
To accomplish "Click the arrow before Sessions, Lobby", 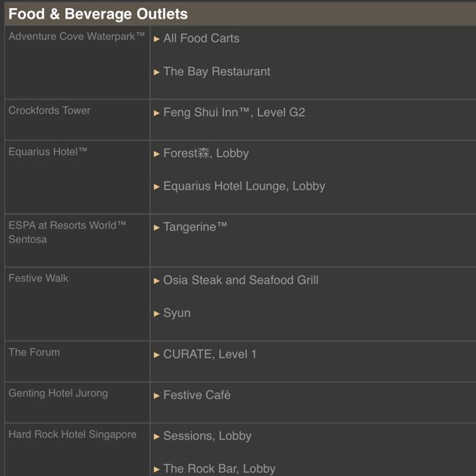I will [x=157, y=437].
